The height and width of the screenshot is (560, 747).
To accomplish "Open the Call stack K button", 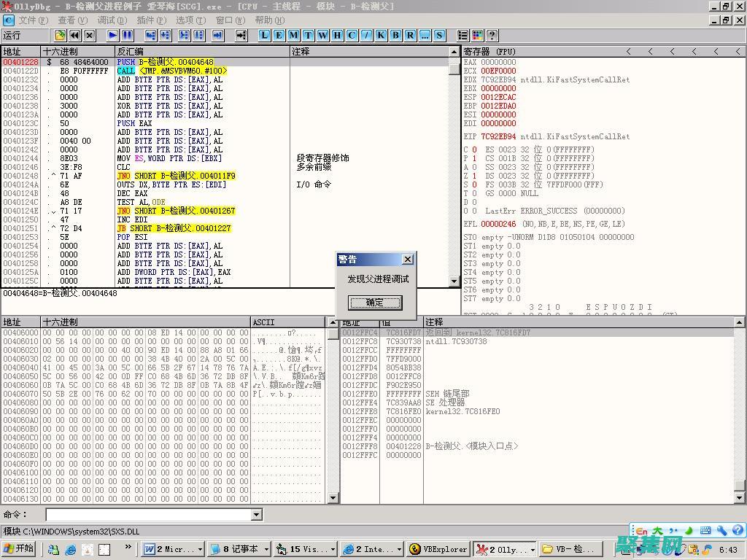I will click(381, 35).
